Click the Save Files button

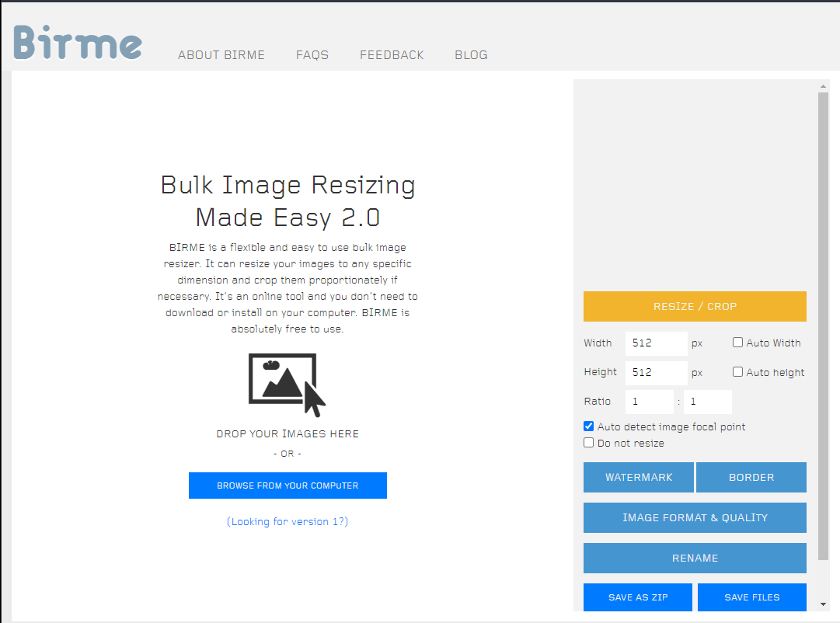point(751,597)
